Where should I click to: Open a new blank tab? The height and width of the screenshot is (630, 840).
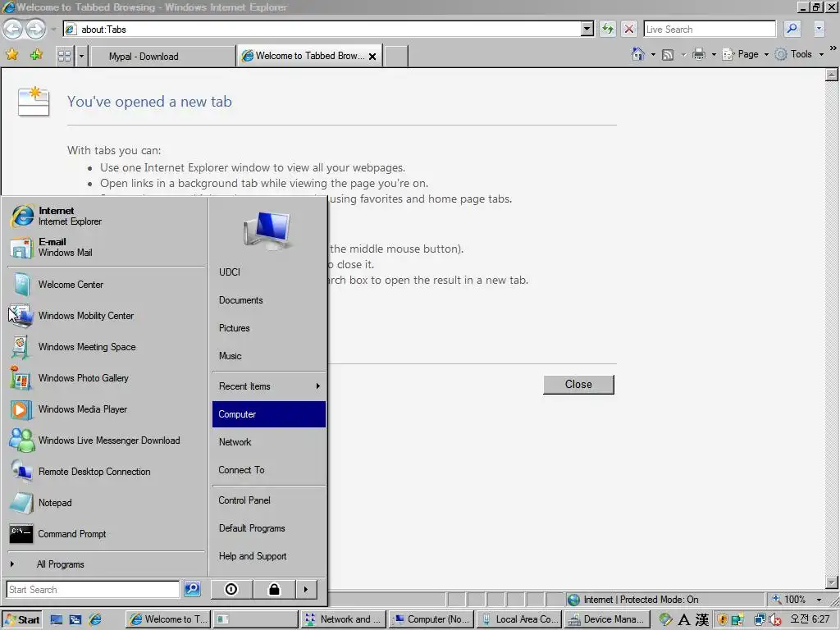click(396, 57)
